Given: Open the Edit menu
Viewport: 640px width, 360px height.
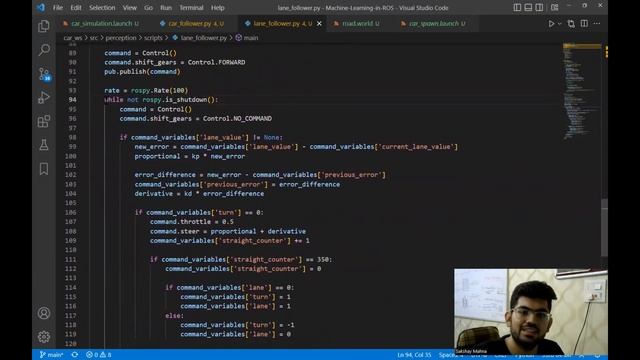Looking at the screenshot, I should (76, 8).
